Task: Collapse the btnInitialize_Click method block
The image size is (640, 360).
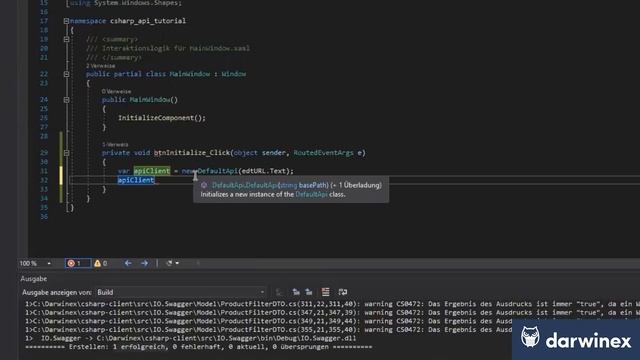Action: pyautogui.click(x=66, y=153)
